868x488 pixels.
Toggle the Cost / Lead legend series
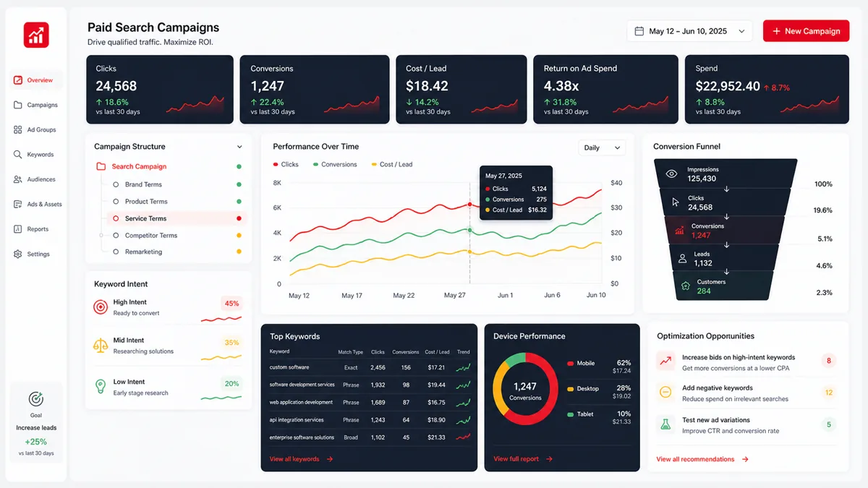(x=391, y=164)
